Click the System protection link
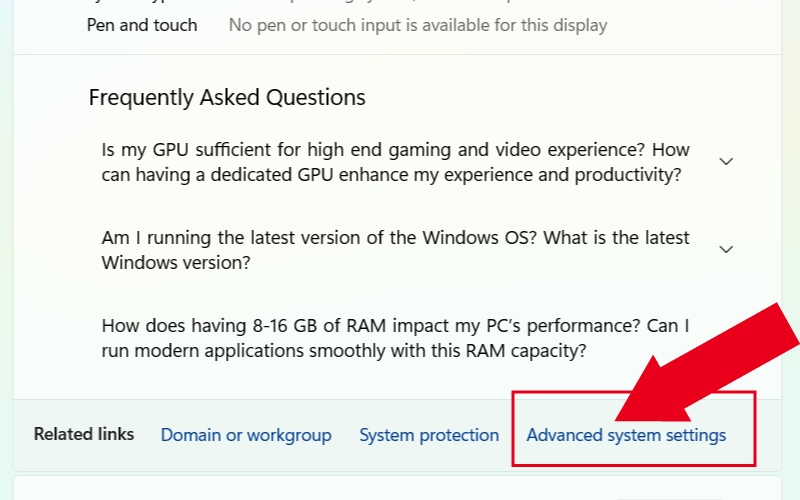 pos(429,435)
